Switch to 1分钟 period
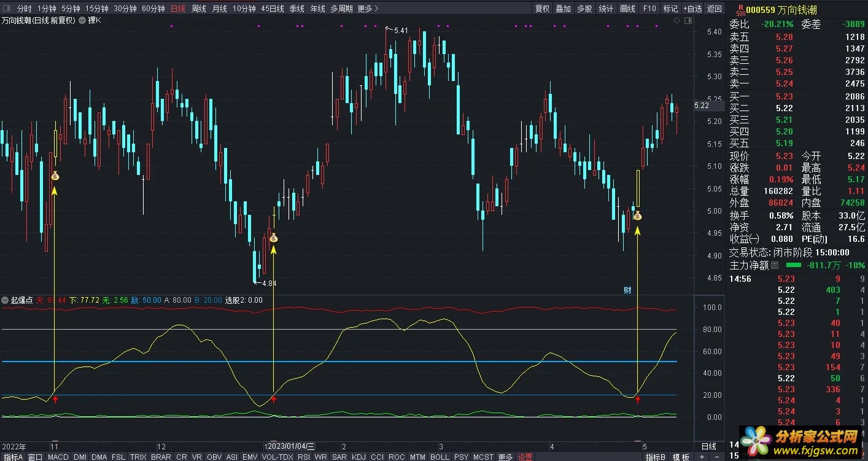 (x=47, y=9)
